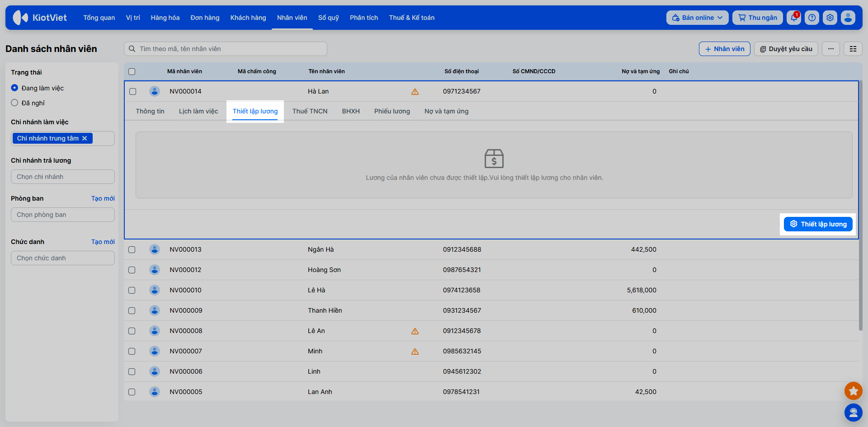Click avatar of employee NV000014
This screenshot has width=868, height=427.
coord(155,91)
